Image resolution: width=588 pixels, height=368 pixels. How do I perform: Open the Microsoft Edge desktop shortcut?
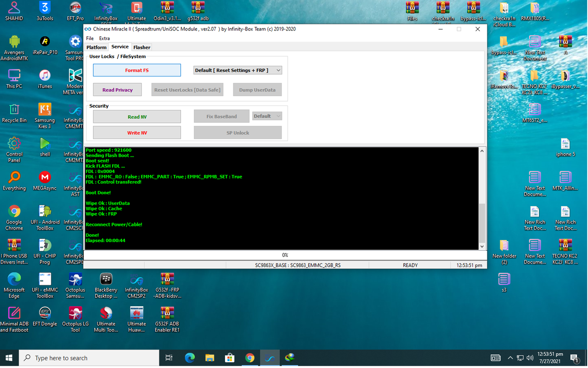tap(14, 286)
